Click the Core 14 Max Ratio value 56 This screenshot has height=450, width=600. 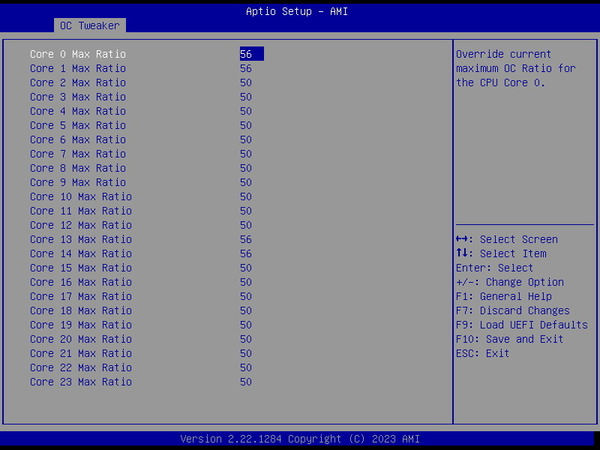click(x=246, y=254)
